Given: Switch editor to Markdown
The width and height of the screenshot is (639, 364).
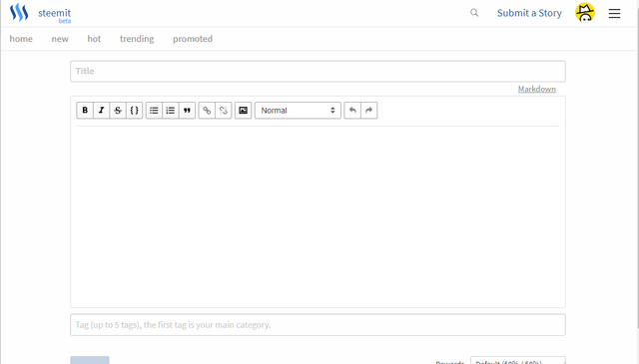Looking at the screenshot, I should [x=537, y=89].
